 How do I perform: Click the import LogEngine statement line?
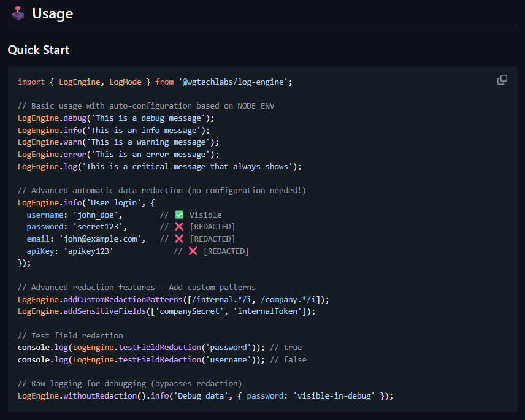click(x=155, y=82)
